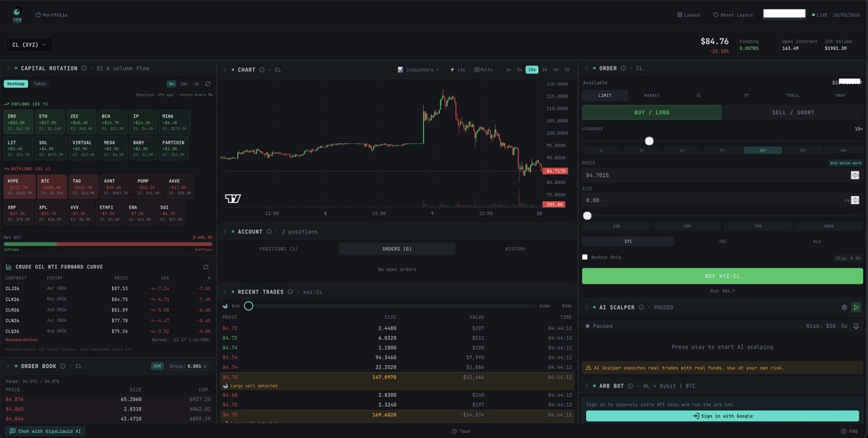The height and width of the screenshot is (438, 868).
Task: Refresh the Capital Rotation panel
Action: tap(208, 84)
